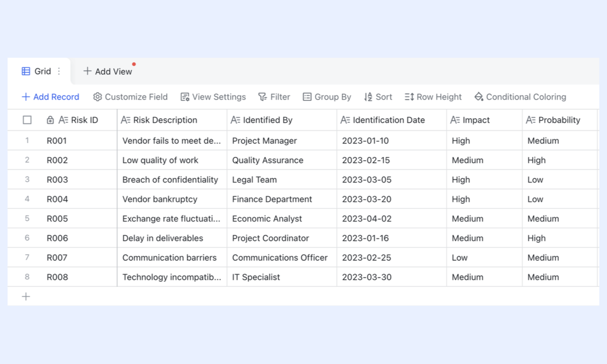
Task: Select the Probability column header
Action: [560, 120]
